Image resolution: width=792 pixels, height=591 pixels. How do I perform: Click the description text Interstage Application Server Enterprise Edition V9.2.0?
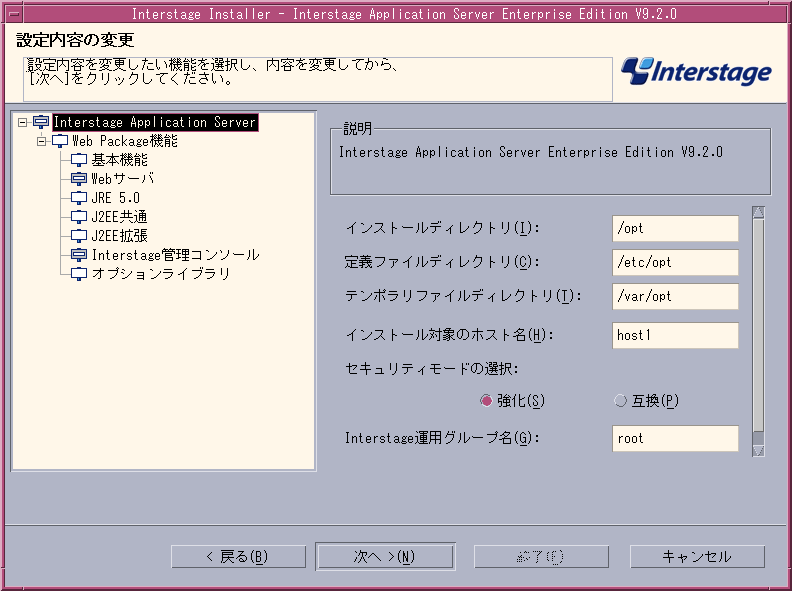531,152
